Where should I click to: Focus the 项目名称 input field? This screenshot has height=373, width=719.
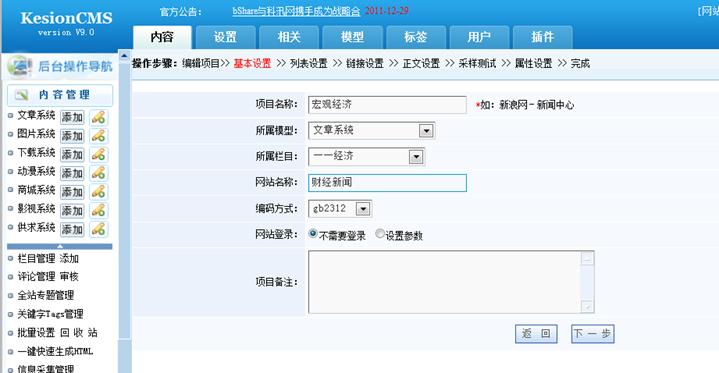(387, 105)
